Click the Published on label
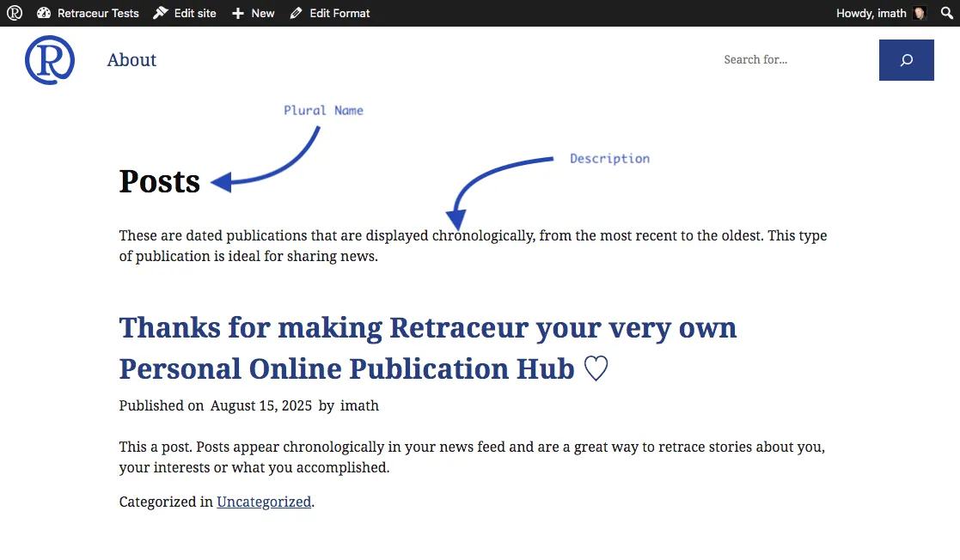The height and width of the screenshot is (560, 960). click(x=161, y=405)
